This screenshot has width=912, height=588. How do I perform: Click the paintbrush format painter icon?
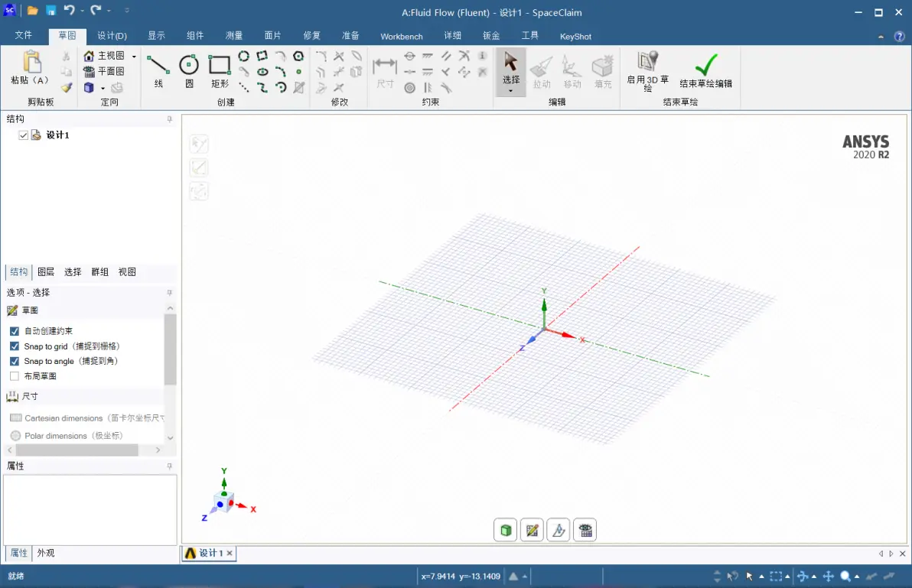[x=67, y=88]
